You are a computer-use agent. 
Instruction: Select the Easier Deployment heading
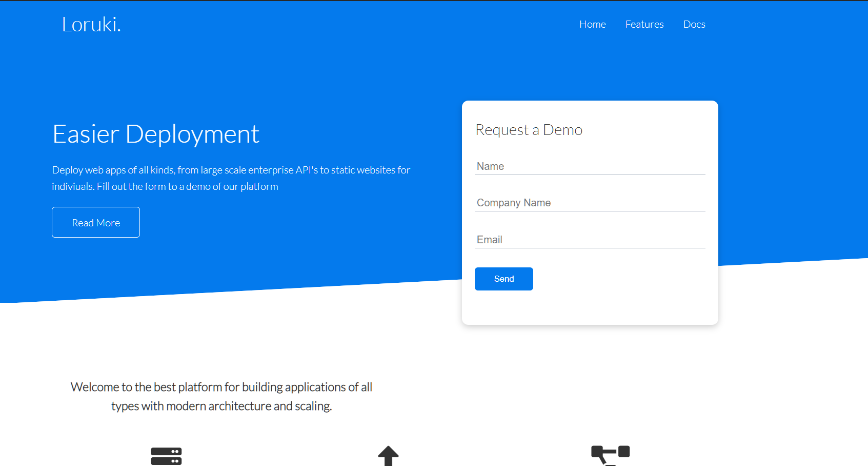[156, 134]
